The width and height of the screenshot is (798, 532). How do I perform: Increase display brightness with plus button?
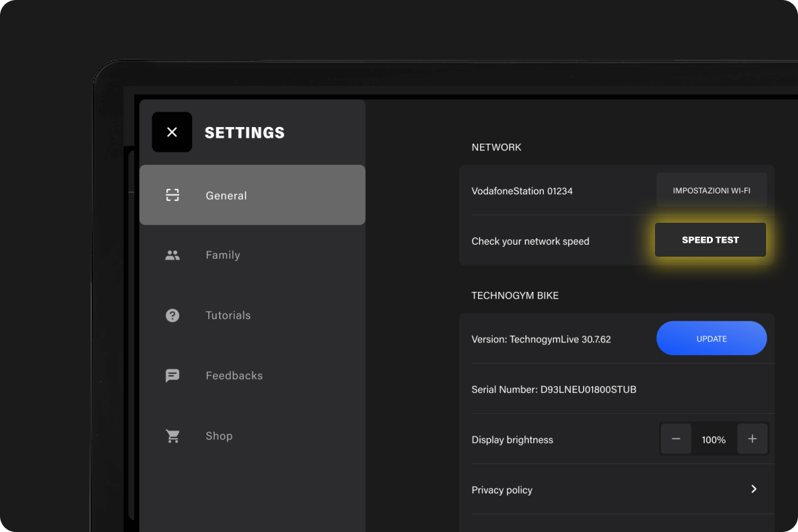(752, 439)
